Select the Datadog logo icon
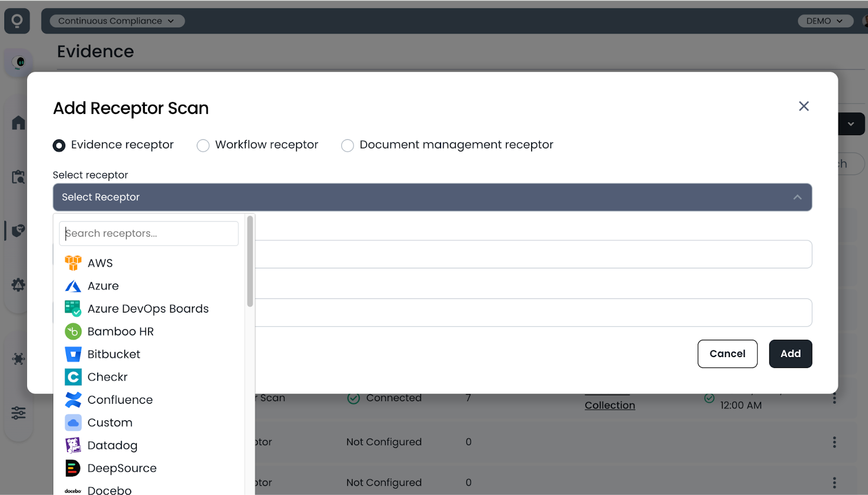 (x=73, y=445)
